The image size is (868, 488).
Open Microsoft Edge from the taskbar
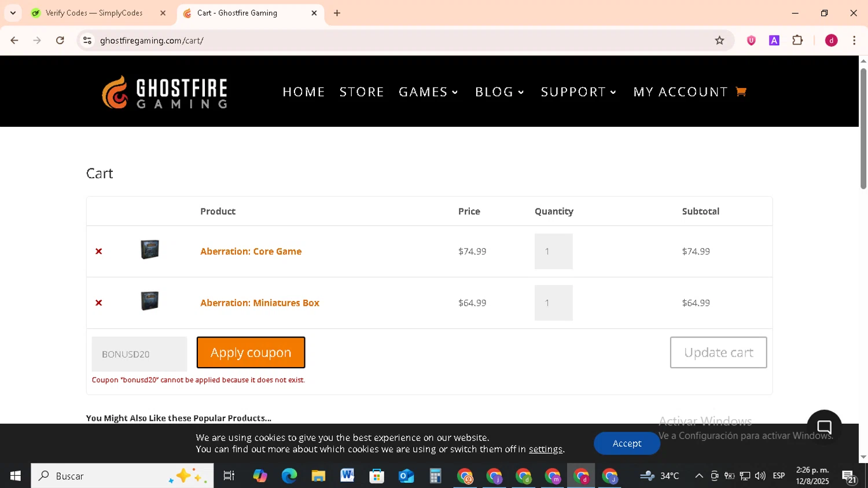(x=289, y=476)
